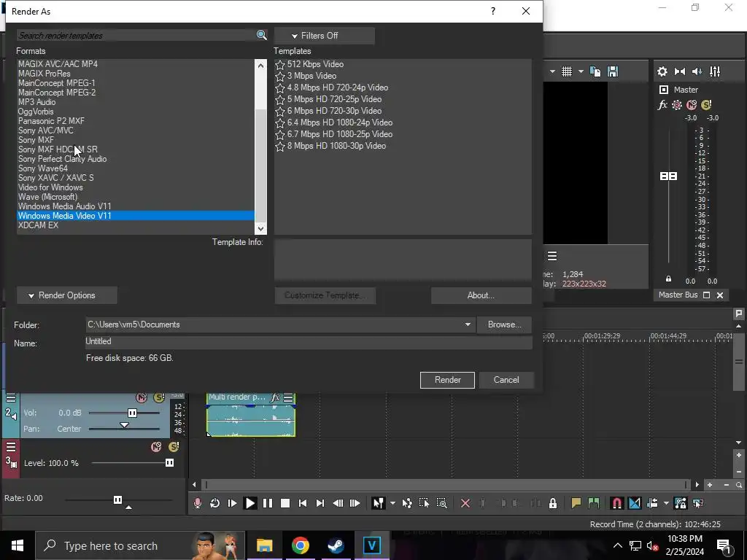Click the record microphone button in transport
The height and width of the screenshot is (560, 747).
197,503
